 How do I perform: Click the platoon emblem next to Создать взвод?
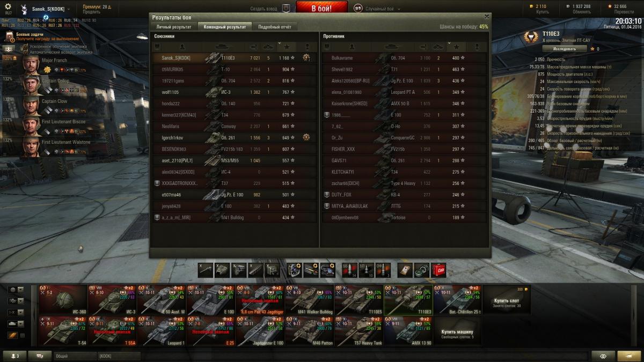[x=286, y=9]
